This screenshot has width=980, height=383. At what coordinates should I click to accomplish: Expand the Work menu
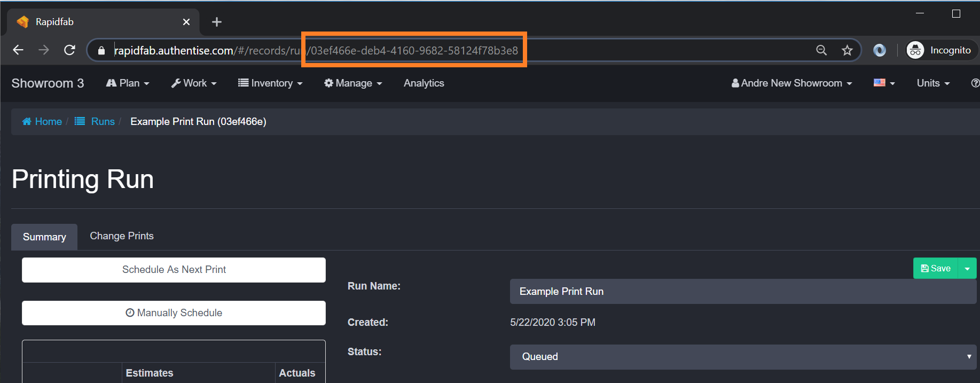194,83
